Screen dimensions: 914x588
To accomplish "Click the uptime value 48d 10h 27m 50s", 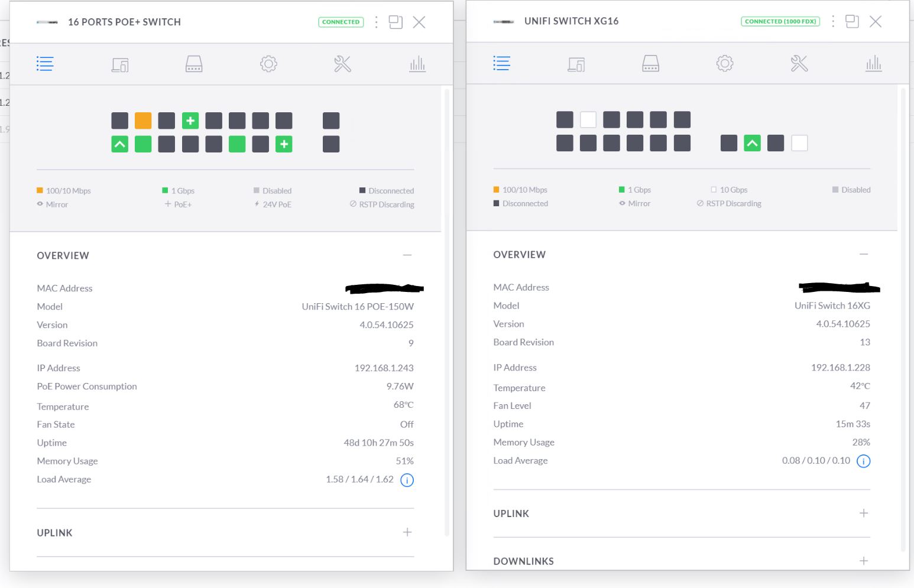I will coord(379,443).
